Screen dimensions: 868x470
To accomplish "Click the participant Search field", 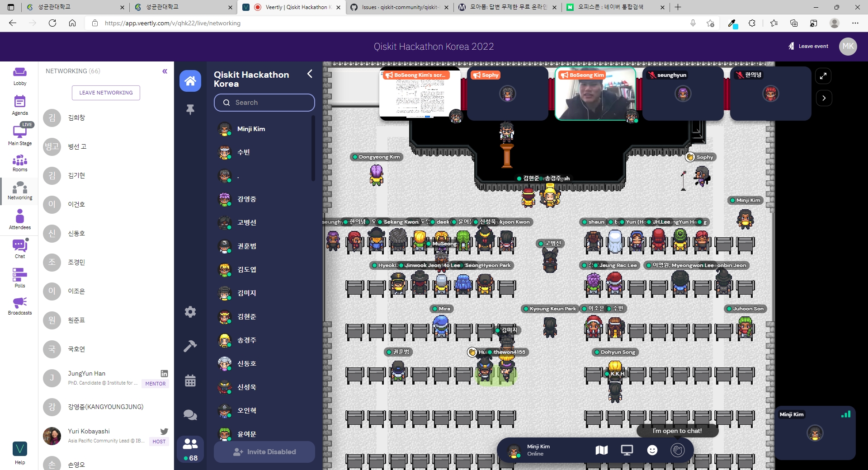I will (x=264, y=103).
